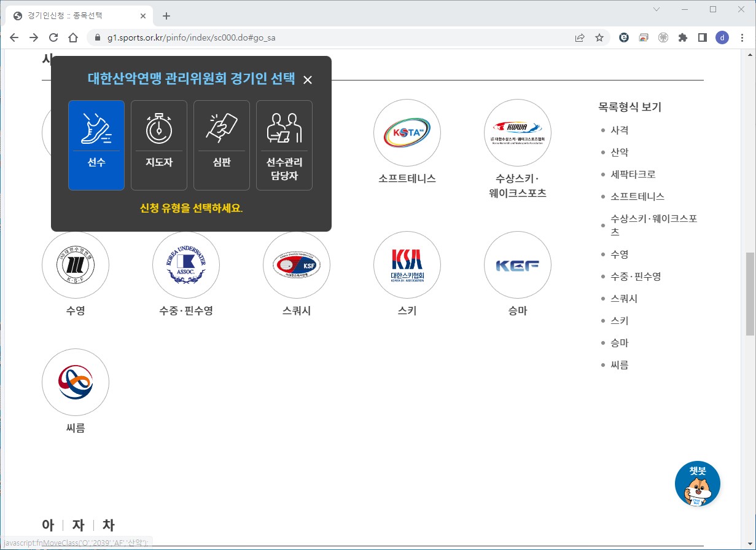Open the tab search chevron
Image resolution: width=756 pixels, height=550 pixels.
[657, 9]
